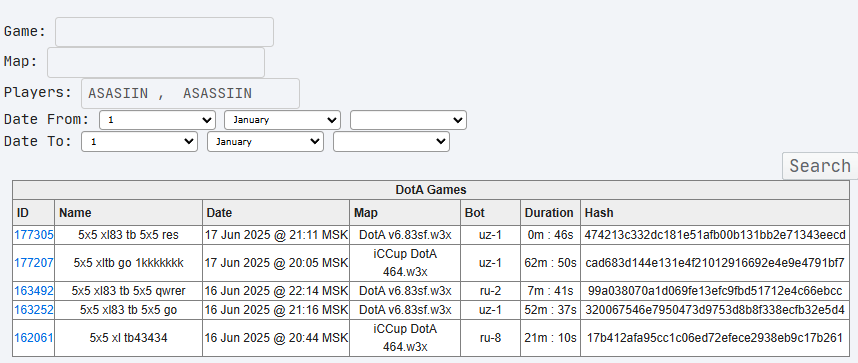Click the Players input field
The height and width of the screenshot is (363, 858).
click(190, 93)
